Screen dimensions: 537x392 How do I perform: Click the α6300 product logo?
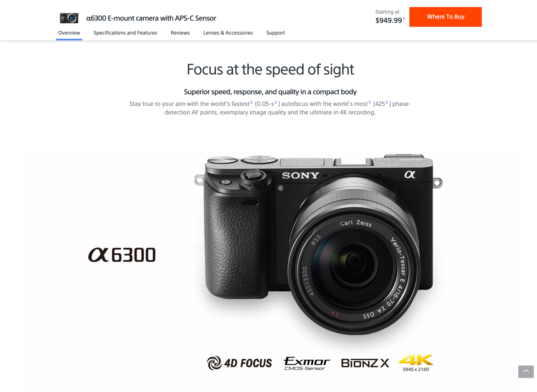pos(122,255)
